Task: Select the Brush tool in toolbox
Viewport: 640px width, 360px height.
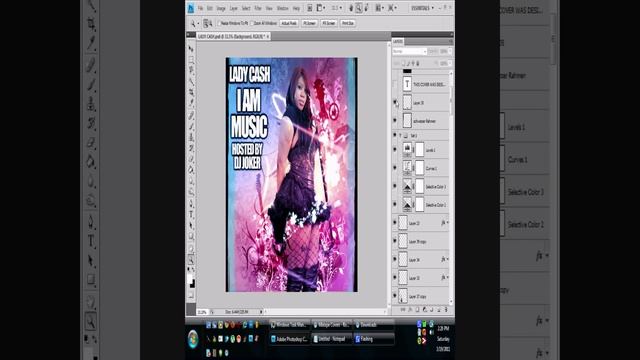Action: coord(191,126)
